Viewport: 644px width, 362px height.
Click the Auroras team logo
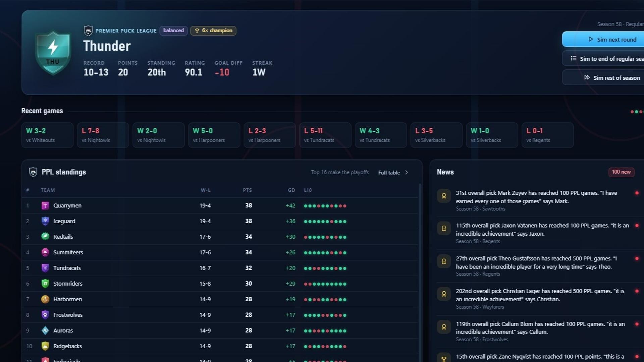click(45, 330)
